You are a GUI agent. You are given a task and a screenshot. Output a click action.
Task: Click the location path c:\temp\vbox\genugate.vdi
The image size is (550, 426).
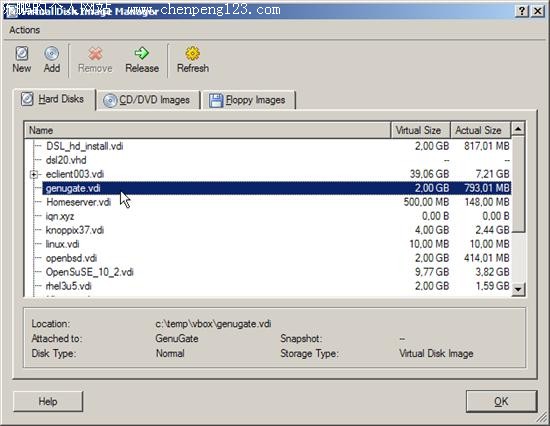213,324
